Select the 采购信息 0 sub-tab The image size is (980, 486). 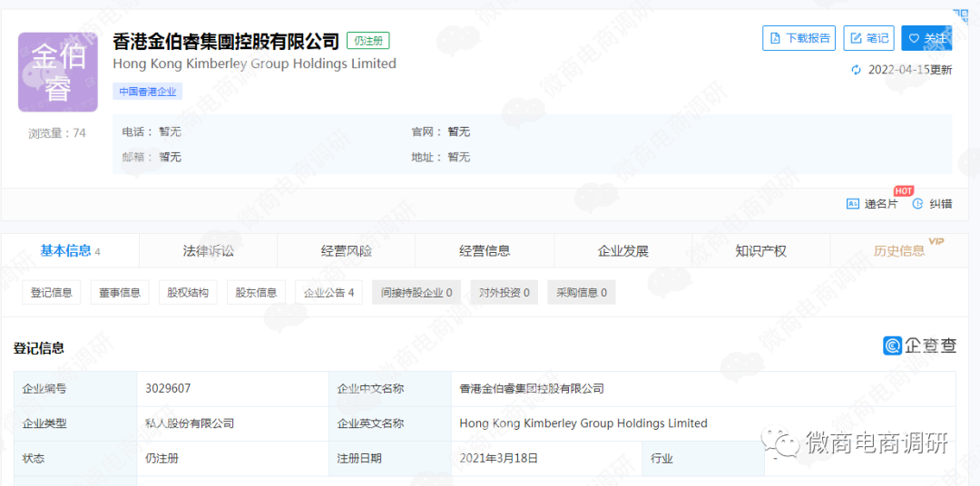tap(582, 292)
